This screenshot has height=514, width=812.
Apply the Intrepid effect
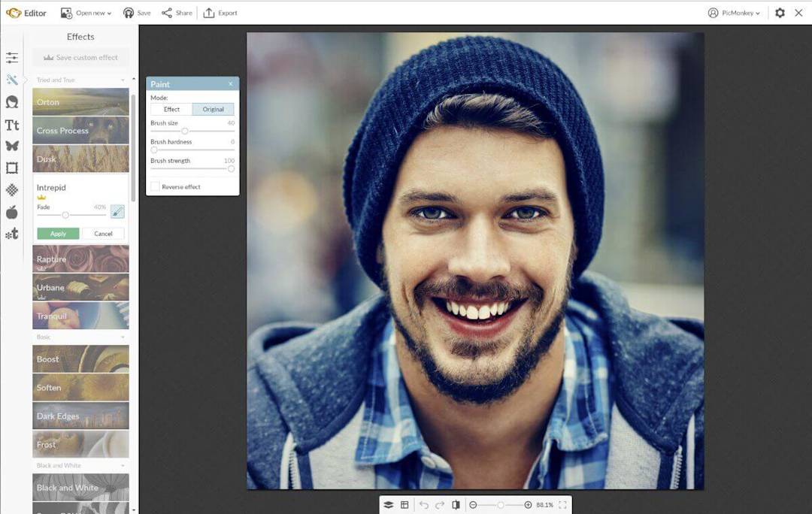click(x=57, y=233)
